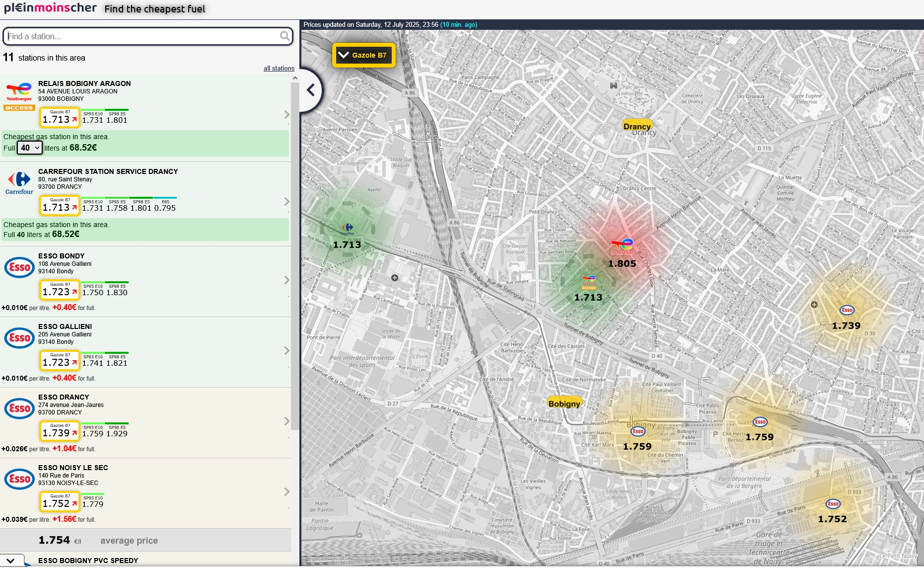Click TotalEnergies Access logo for Relais Bobigny Aragon
Image resolution: width=924 pixels, height=568 pixels.
click(x=19, y=97)
